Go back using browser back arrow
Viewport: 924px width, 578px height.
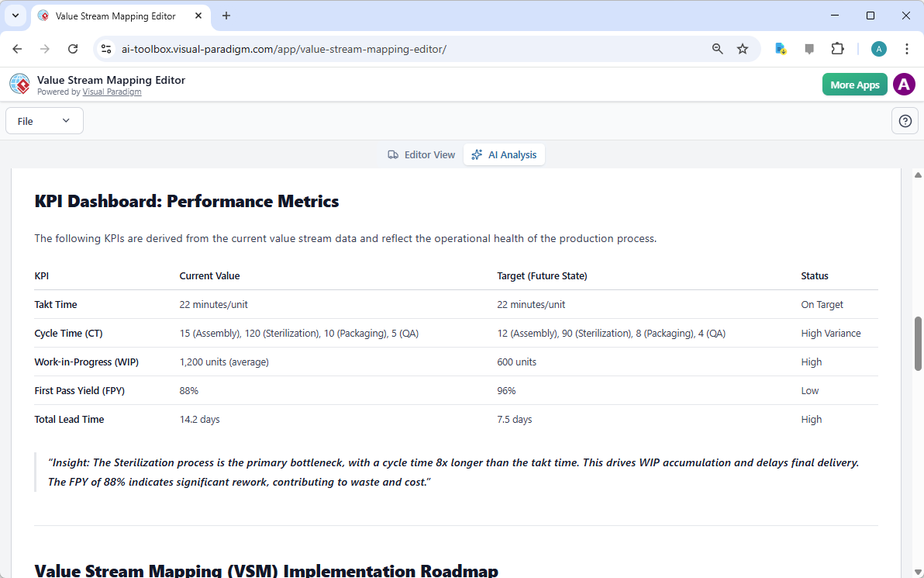click(x=17, y=49)
